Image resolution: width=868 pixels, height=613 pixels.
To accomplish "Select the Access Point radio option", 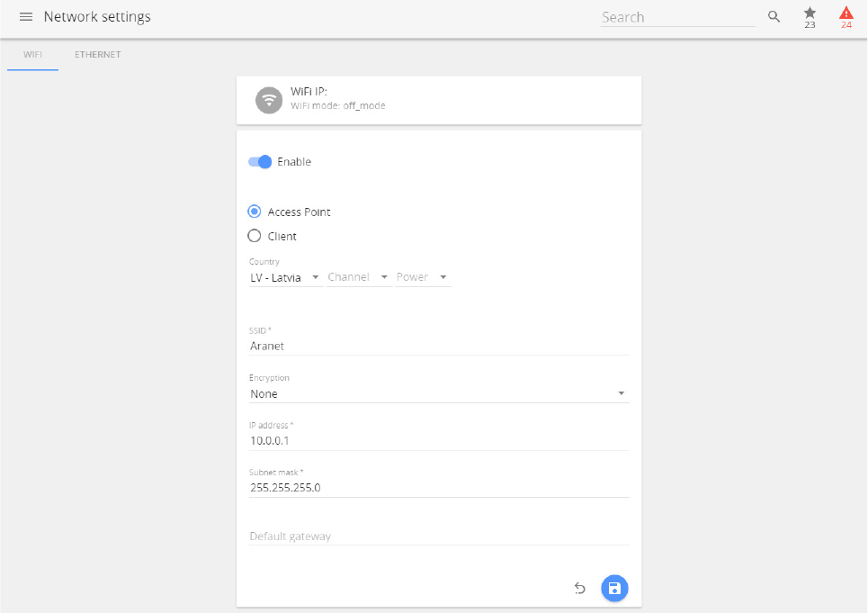I will pos(255,212).
